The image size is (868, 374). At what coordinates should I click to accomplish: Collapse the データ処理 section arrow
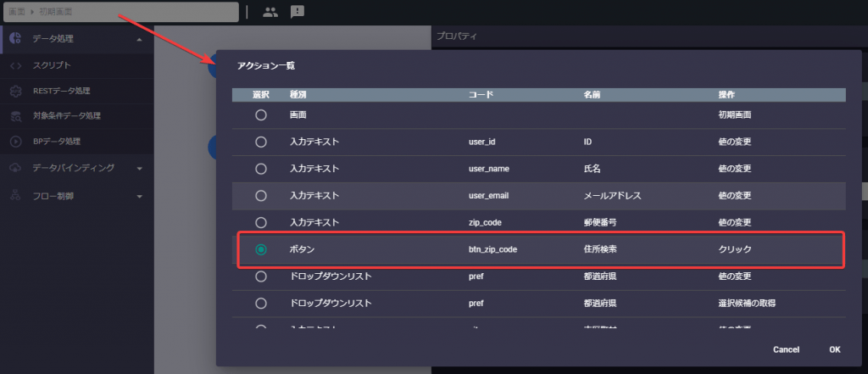(140, 39)
